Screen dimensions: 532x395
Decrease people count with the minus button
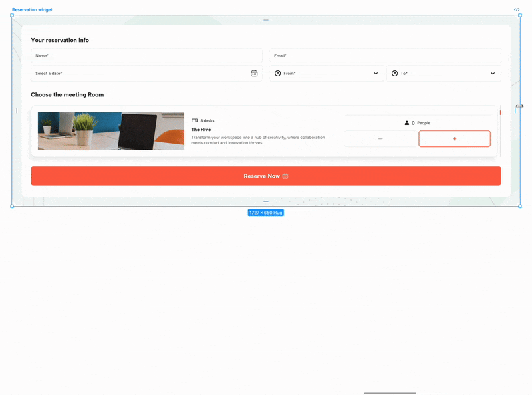[x=380, y=139]
